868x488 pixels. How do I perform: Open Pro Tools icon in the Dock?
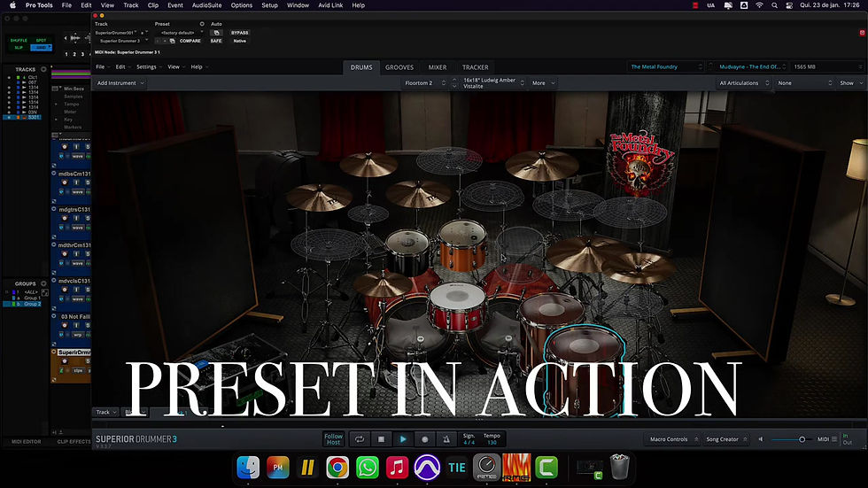pos(427,468)
